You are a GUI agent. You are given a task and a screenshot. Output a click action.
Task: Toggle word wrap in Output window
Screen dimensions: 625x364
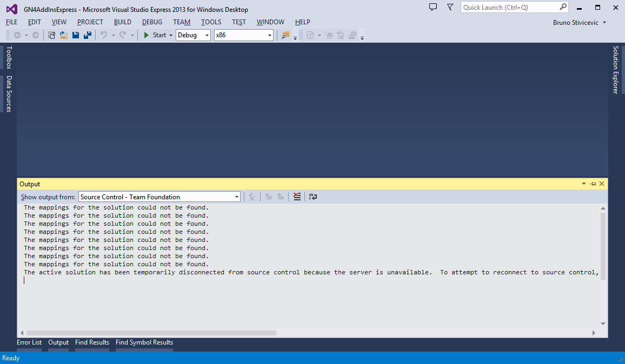click(313, 197)
